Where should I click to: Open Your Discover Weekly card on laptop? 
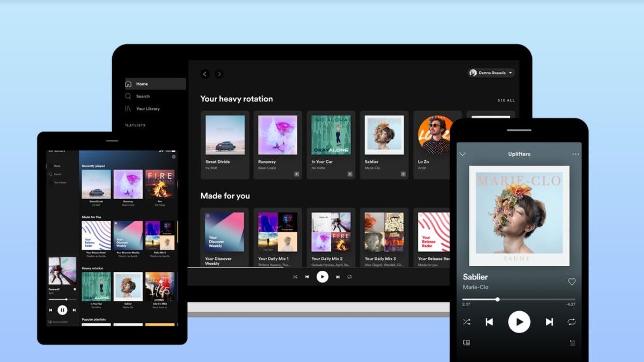225,238
